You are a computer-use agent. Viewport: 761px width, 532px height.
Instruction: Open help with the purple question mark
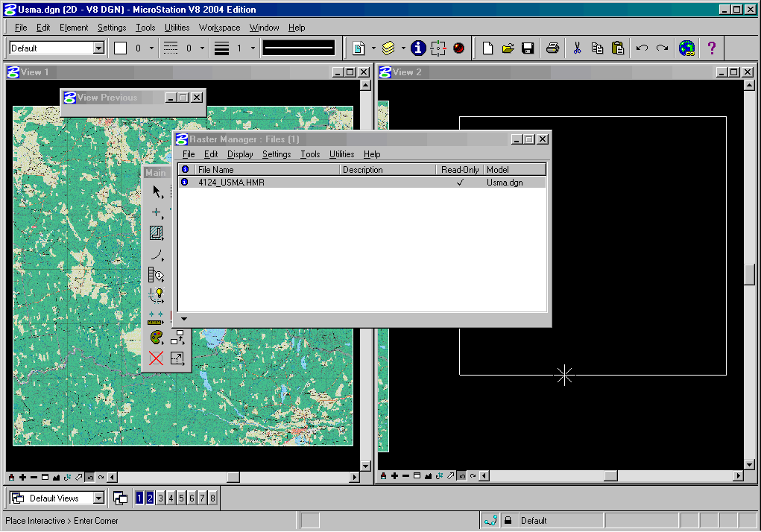(712, 48)
